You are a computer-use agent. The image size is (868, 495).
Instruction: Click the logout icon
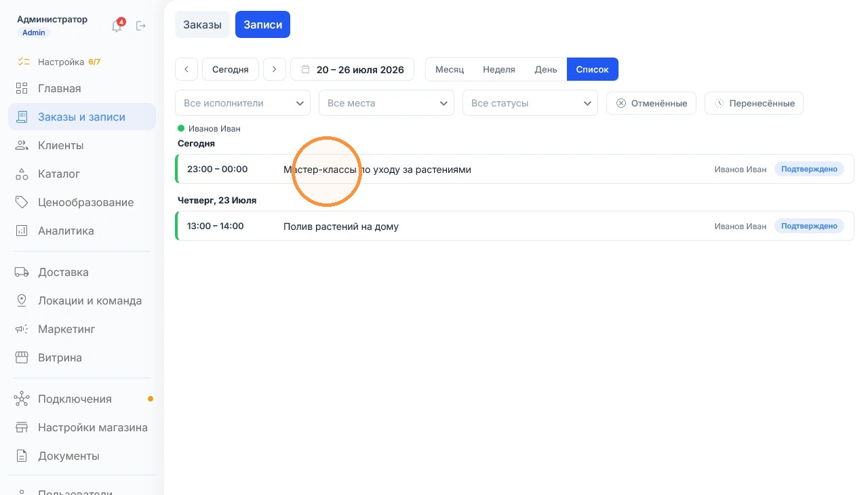click(141, 26)
